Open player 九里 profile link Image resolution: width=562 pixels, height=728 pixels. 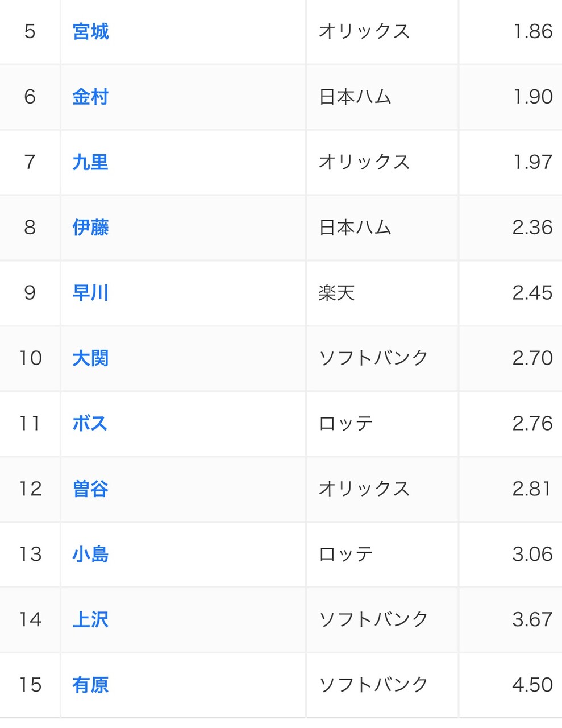tap(90, 162)
